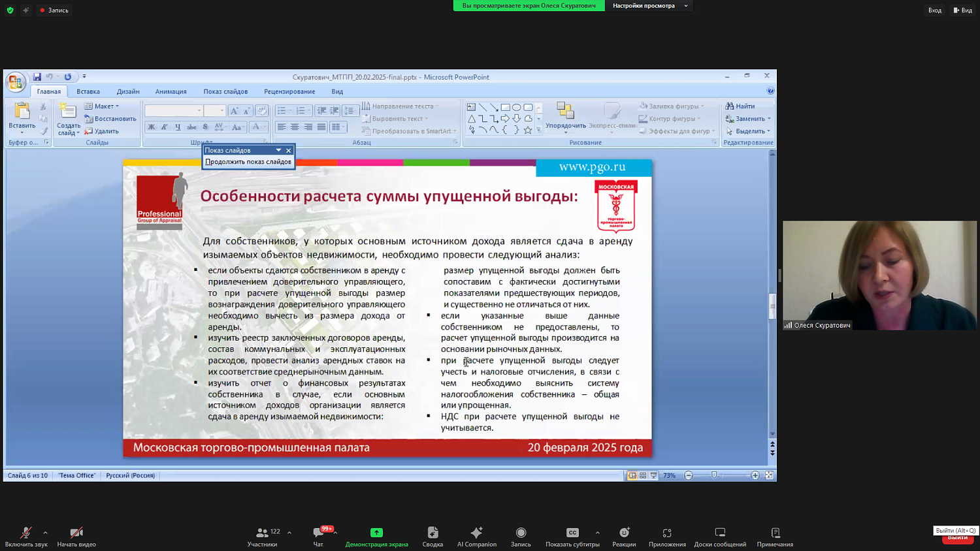Start video with the camera button
980x551 pixels.
click(x=76, y=533)
